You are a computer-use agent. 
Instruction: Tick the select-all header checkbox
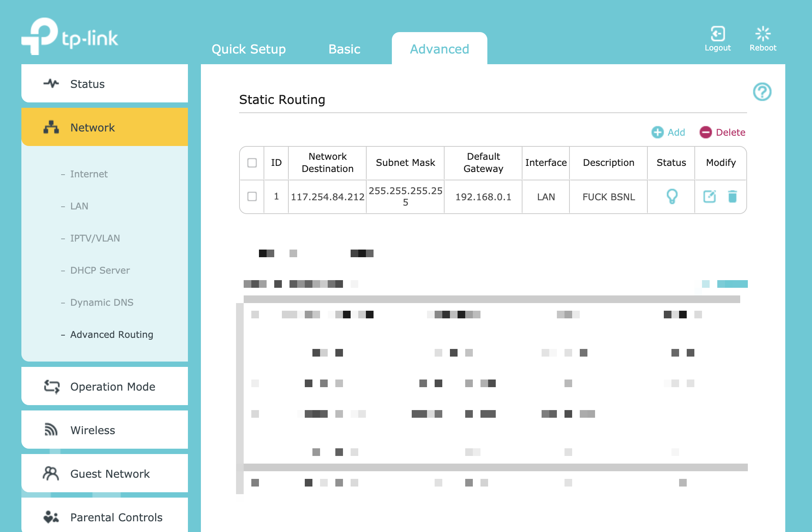pos(252,163)
